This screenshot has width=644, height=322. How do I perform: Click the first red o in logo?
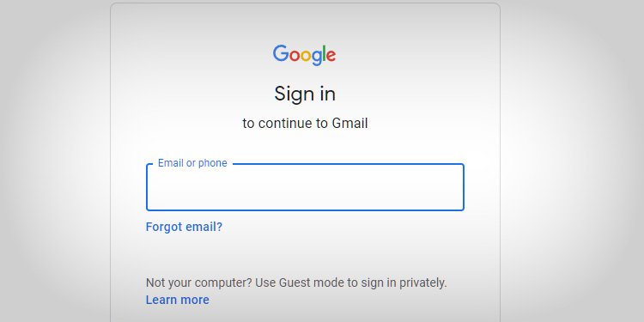pos(294,56)
